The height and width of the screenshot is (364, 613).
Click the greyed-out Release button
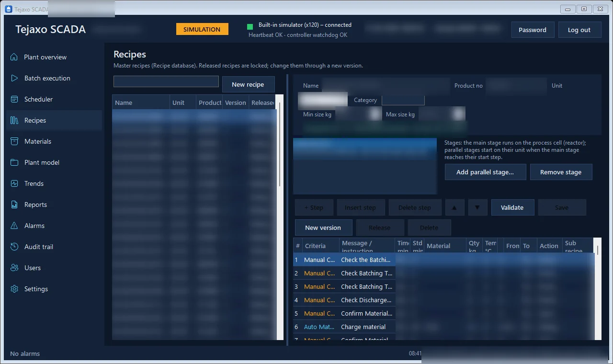pyautogui.click(x=380, y=227)
